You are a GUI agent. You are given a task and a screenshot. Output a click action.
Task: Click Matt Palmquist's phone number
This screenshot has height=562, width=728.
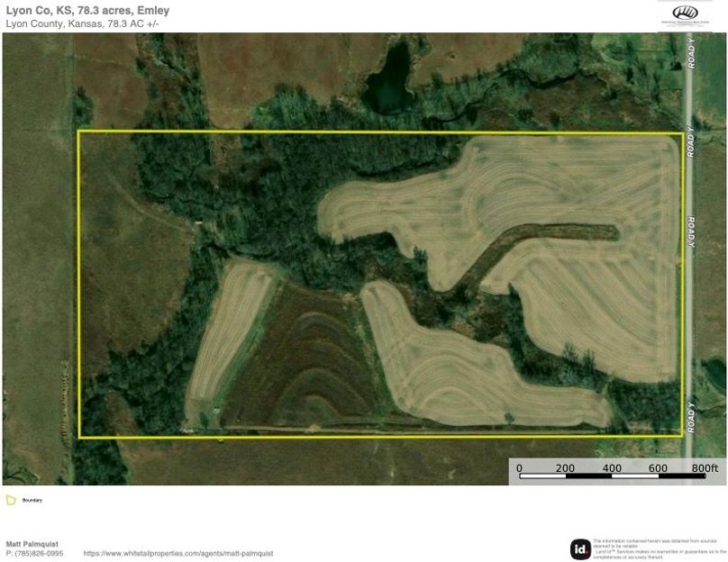34,553
